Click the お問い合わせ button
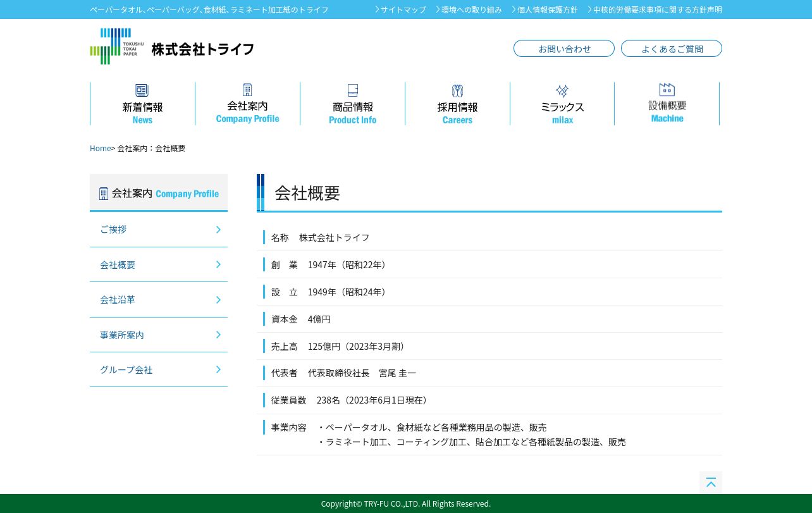This screenshot has height=513, width=812. 564,49
